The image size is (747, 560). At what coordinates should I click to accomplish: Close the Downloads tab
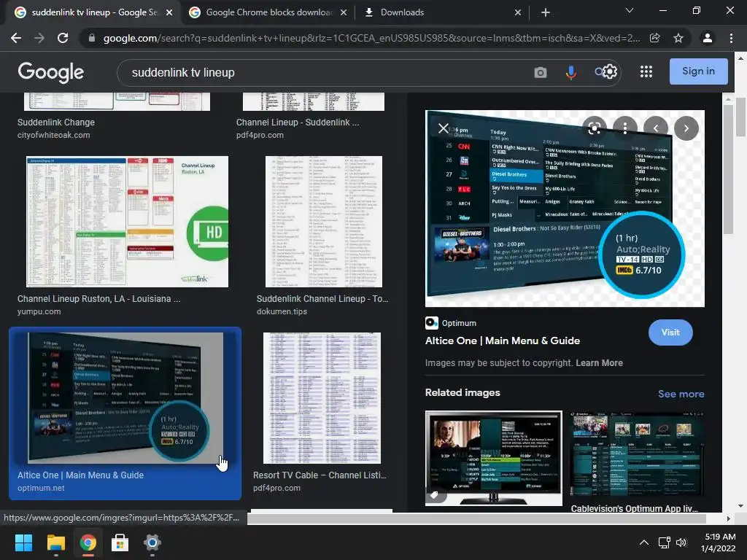coord(518,12)
